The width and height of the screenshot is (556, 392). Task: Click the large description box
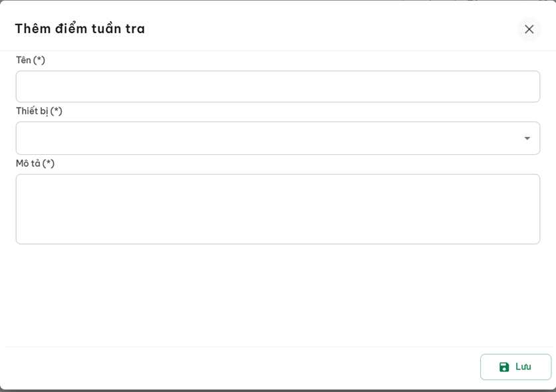pos(277,209)
